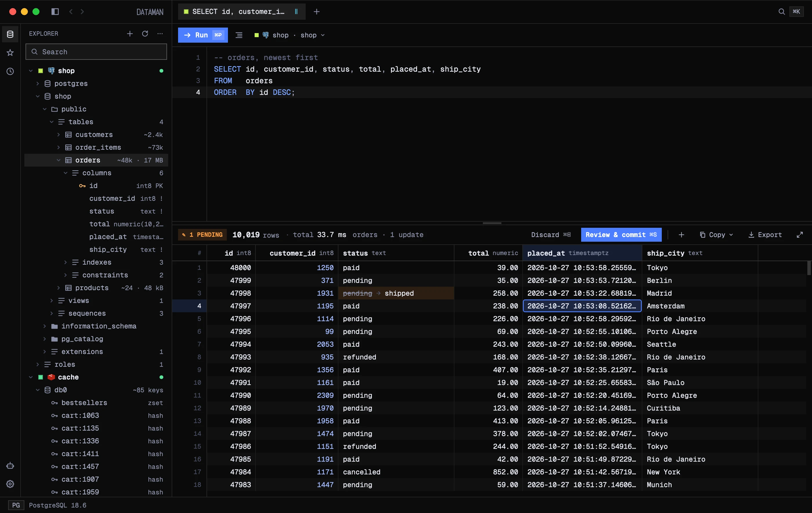Viewport: 812px width, 513px height.
Task: Collapse the cache connection node
Action: pyautogui.click(x=31, y=377)
